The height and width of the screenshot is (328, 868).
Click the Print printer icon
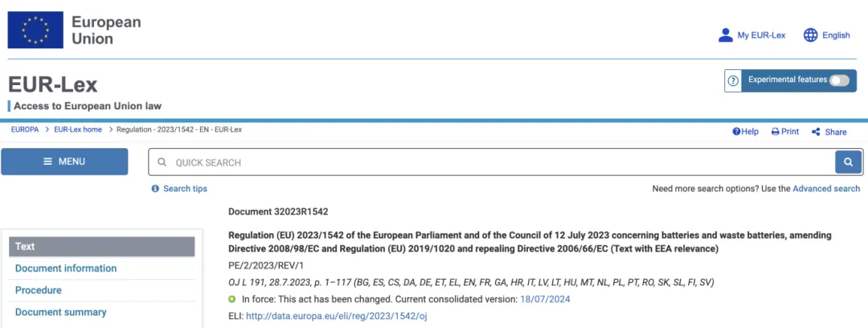click(x=776, y=132)
